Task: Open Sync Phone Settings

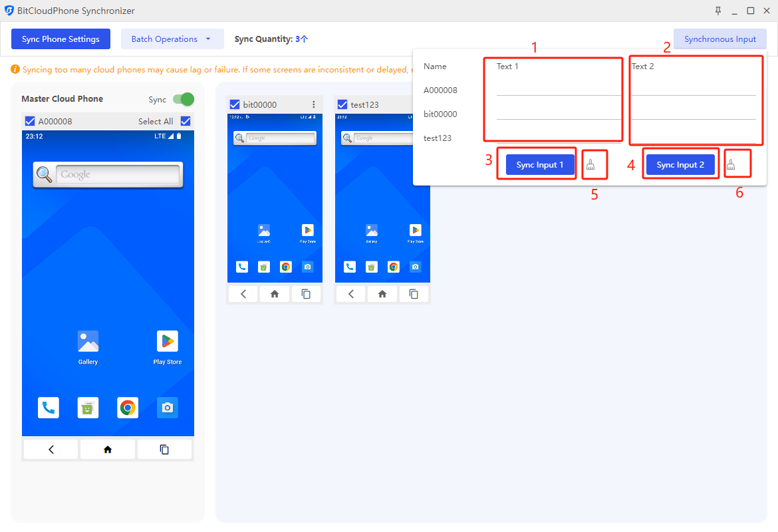Action: pos(61,39)
